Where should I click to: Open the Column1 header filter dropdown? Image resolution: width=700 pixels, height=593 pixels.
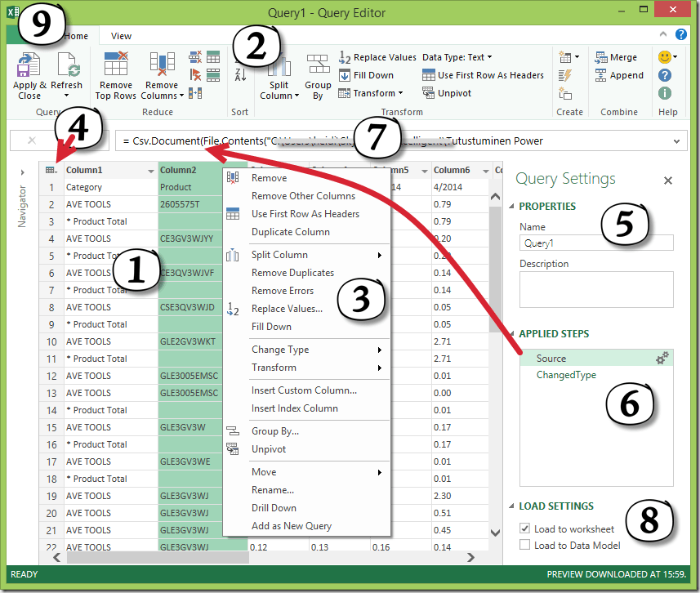150,171
